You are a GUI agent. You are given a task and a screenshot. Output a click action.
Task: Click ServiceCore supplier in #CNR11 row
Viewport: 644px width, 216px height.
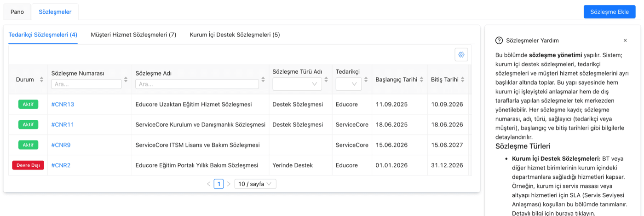tap(352, 125)
